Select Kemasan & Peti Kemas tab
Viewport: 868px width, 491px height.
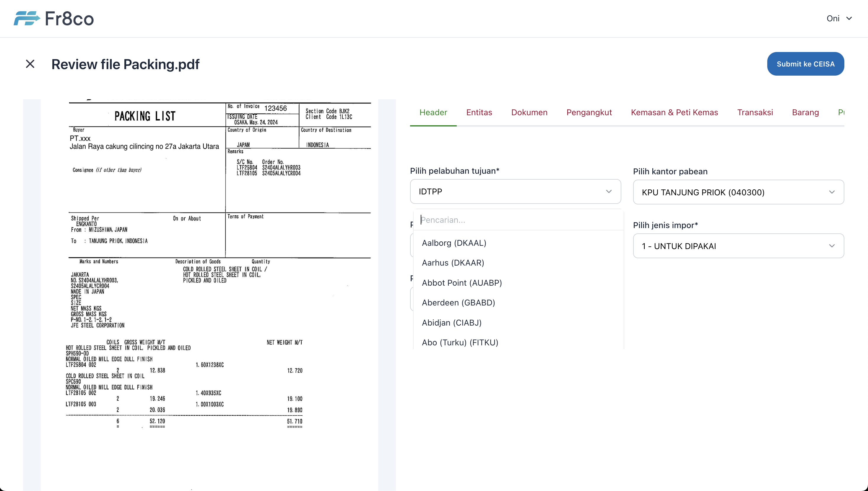[674, 112]
